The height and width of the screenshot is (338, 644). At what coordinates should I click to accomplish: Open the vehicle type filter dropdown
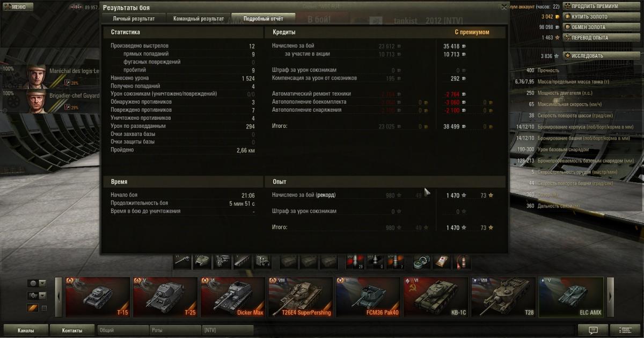point(37,296)
